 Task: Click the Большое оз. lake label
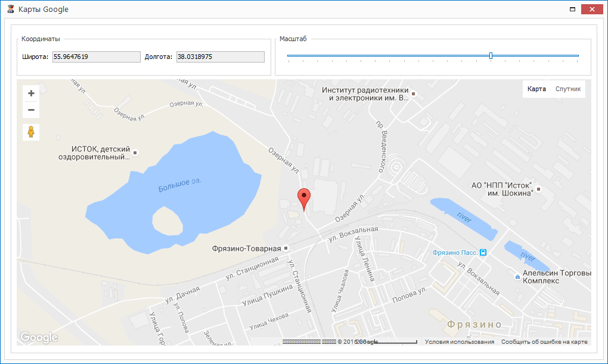coord(179,185)
